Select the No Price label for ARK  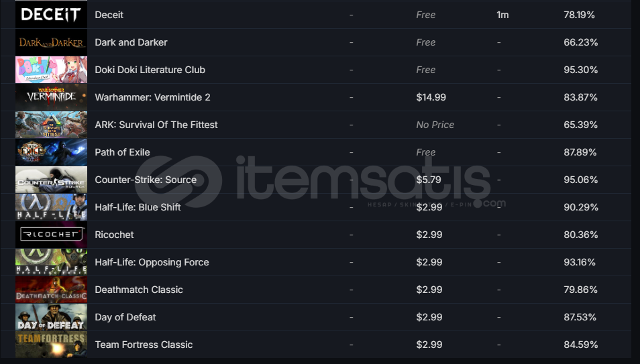click(x=435, y=125)
